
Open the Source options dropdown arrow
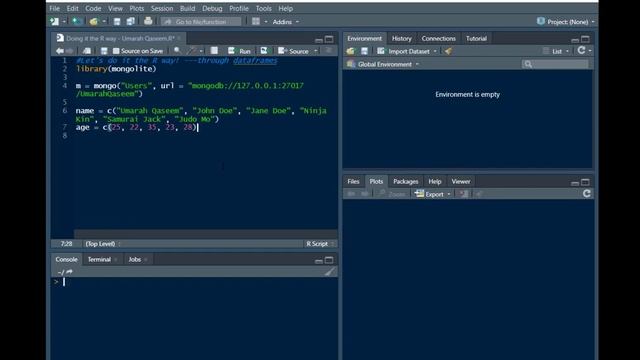pos(316,51)
